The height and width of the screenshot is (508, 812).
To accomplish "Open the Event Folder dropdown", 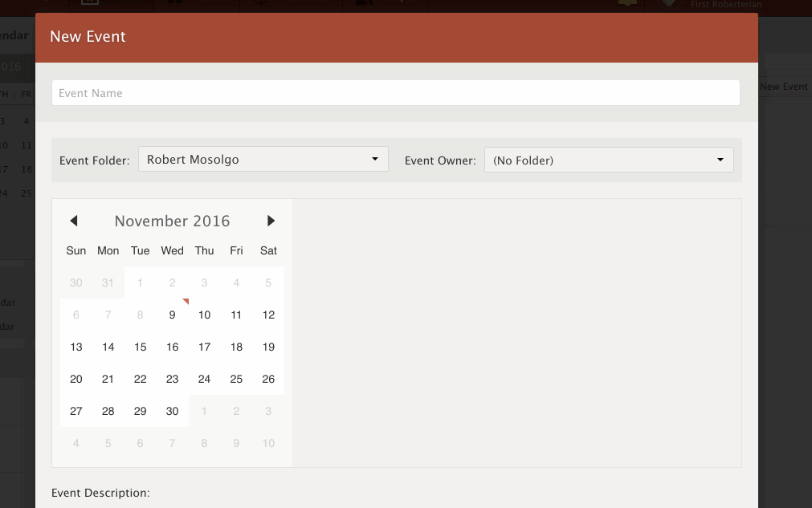I will (263, 160).
